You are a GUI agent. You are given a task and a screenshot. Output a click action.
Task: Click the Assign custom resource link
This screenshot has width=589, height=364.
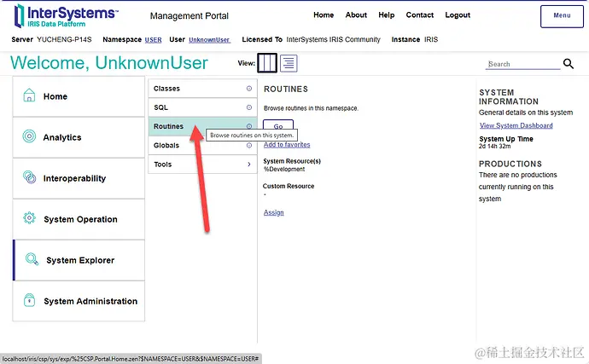273,212
